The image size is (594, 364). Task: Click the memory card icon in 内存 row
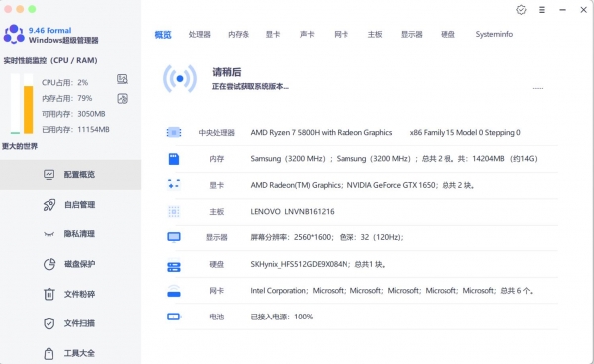(174, 159)
